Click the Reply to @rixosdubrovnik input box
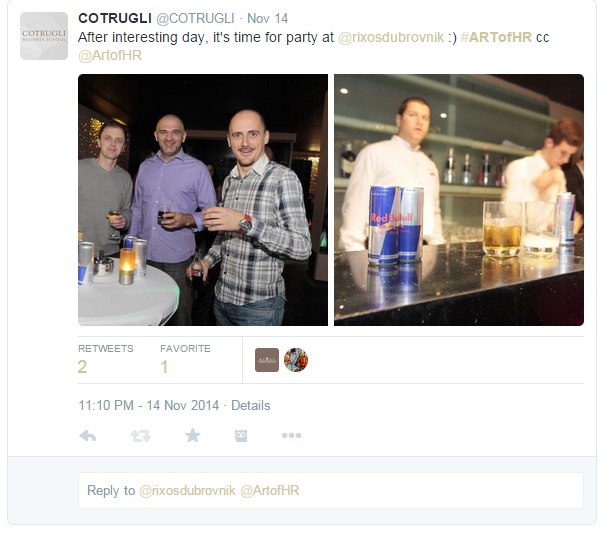 pyautogui.click(x=331, y=490)
